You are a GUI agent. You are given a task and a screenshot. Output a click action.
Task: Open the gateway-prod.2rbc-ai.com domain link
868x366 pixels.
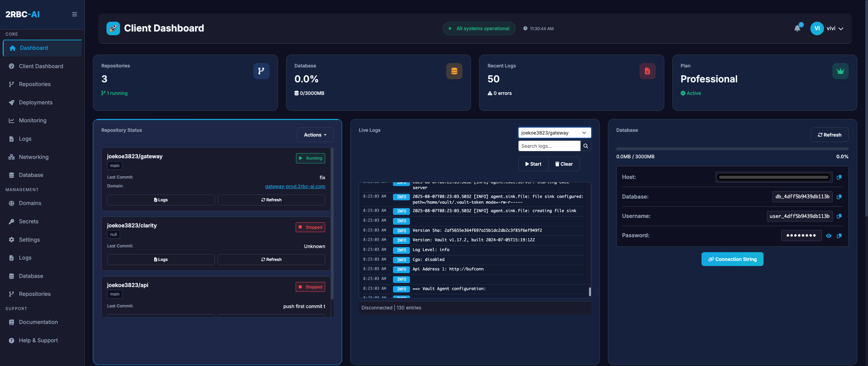pos(295,186)
